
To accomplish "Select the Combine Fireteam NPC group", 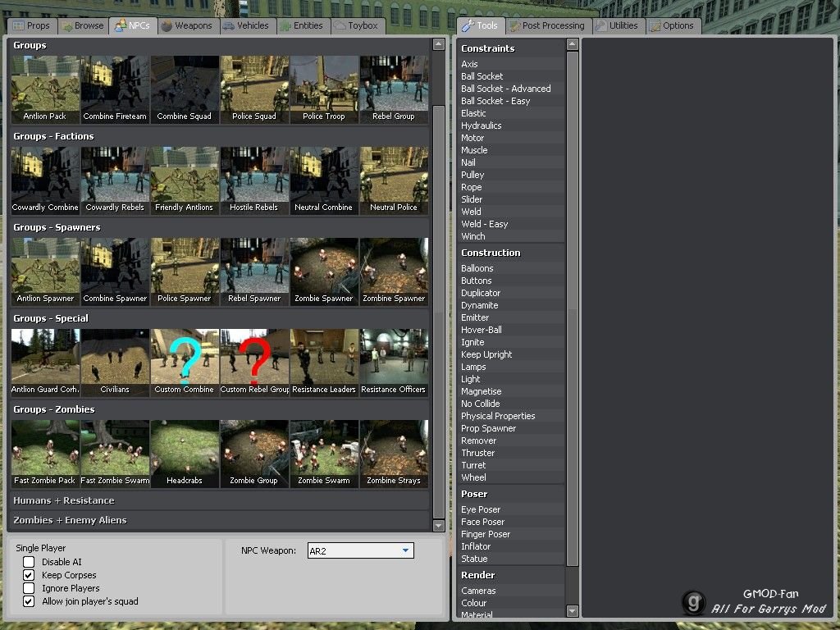I will tap(115, 89).
